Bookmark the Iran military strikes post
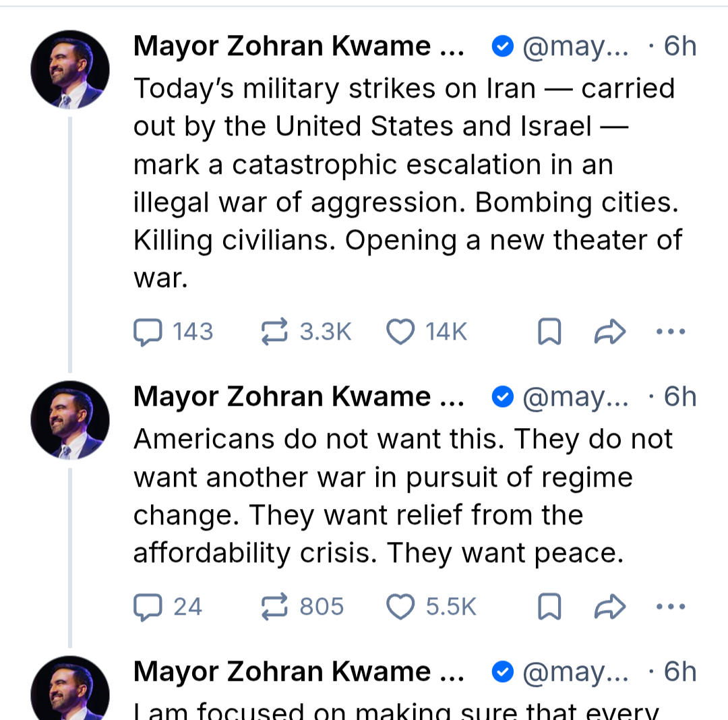This screenshot has height=720, width=728. 549,332
